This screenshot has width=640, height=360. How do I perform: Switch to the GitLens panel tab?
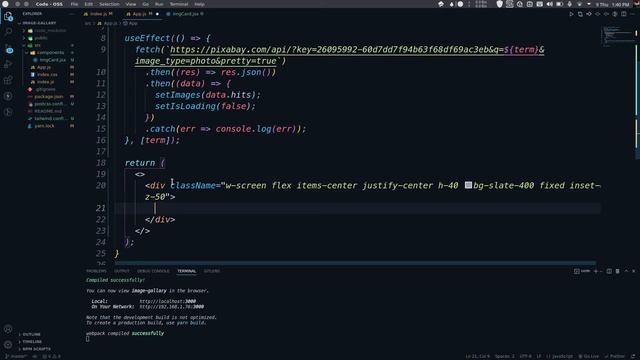point(212,271)
